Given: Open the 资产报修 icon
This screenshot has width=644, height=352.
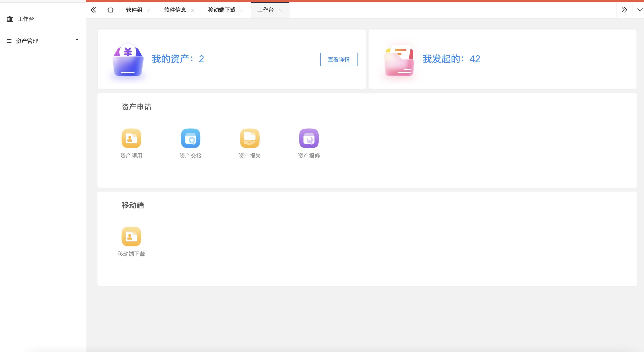Looking at the screenshot, I should pos(309,138).
